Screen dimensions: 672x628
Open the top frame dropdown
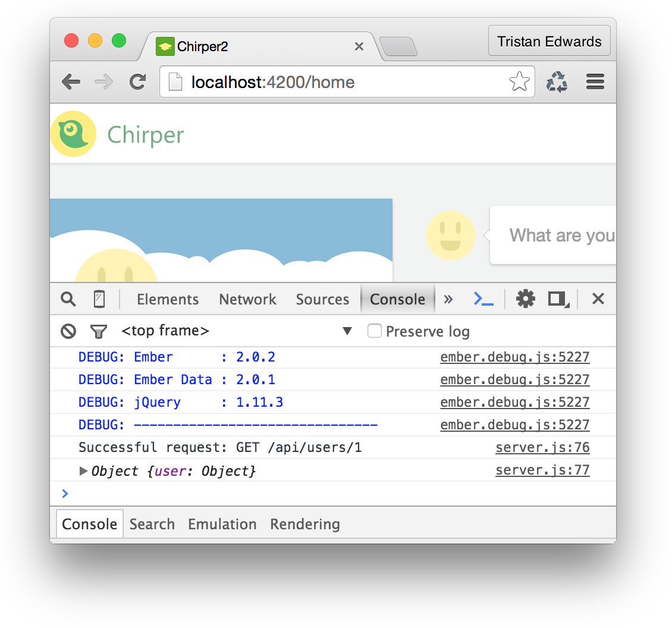348,331
